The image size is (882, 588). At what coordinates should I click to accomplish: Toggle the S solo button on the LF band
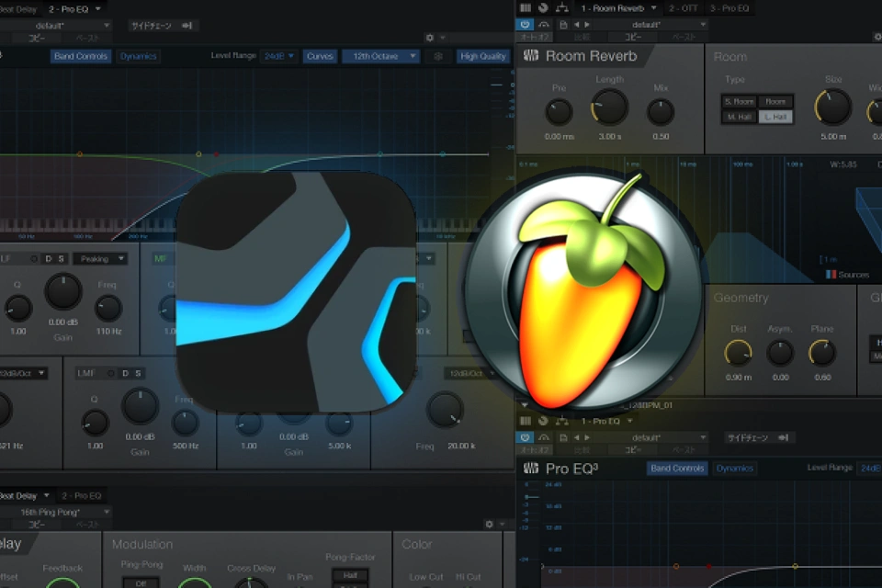pyautogui.click(x=62, y=259)
